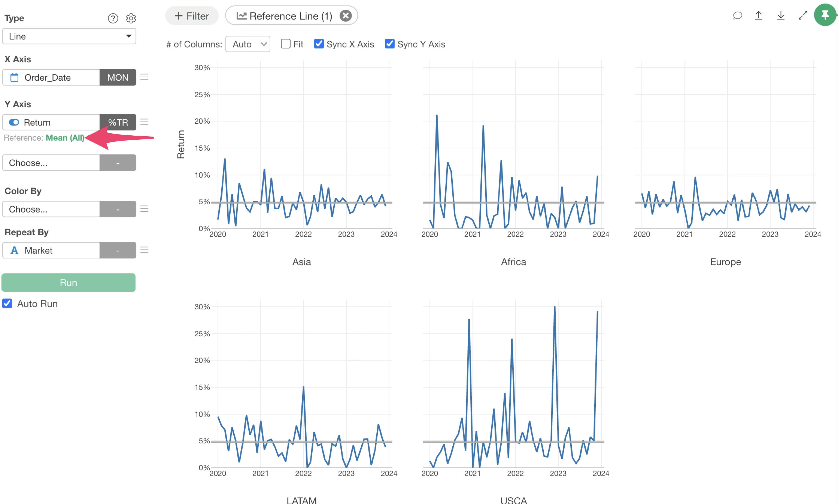The width and height of the screenshot is (838, 504).
Task: Enable the Fit checkbox
Action: 285,44
